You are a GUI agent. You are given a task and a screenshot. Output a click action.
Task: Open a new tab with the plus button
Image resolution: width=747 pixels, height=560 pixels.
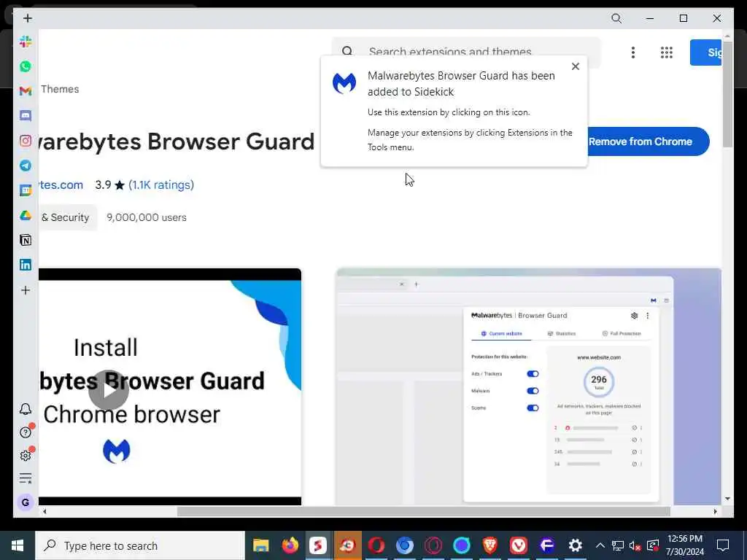click(x=28, y=18)
